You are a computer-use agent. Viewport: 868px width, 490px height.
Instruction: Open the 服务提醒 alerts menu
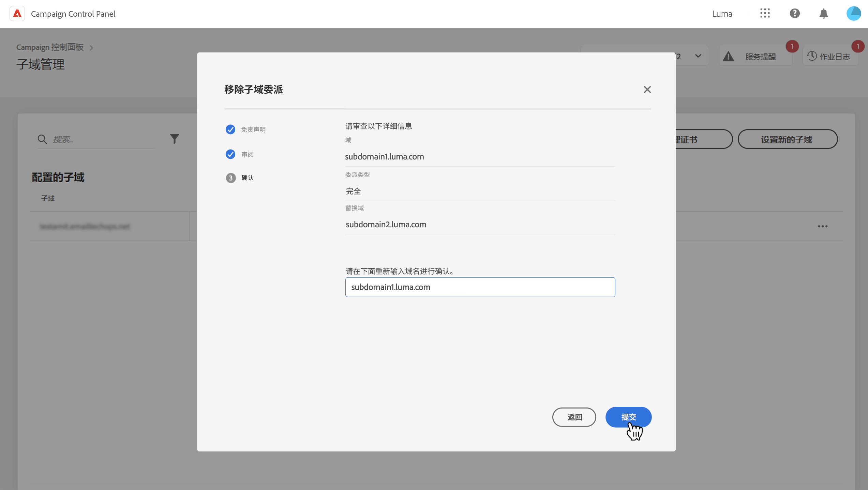[x=755, y=57]
